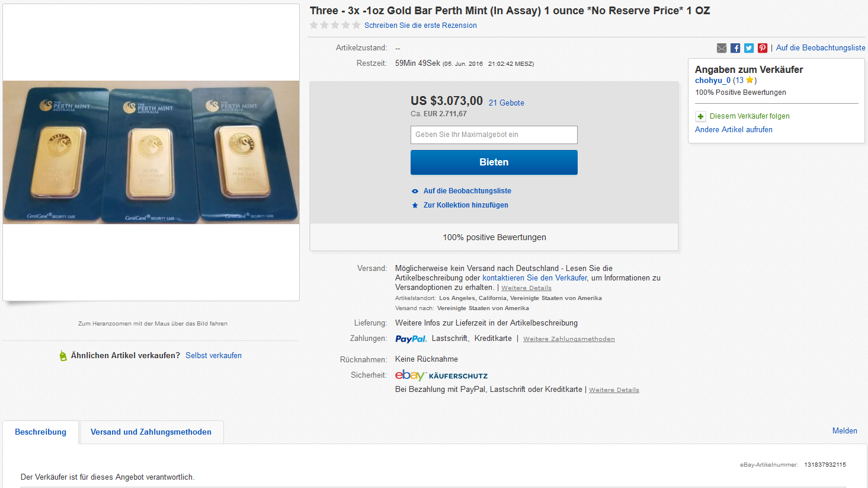Screen dimensions: 868x488
Task: Click the empty star rating
Action: tap(335, 25)
